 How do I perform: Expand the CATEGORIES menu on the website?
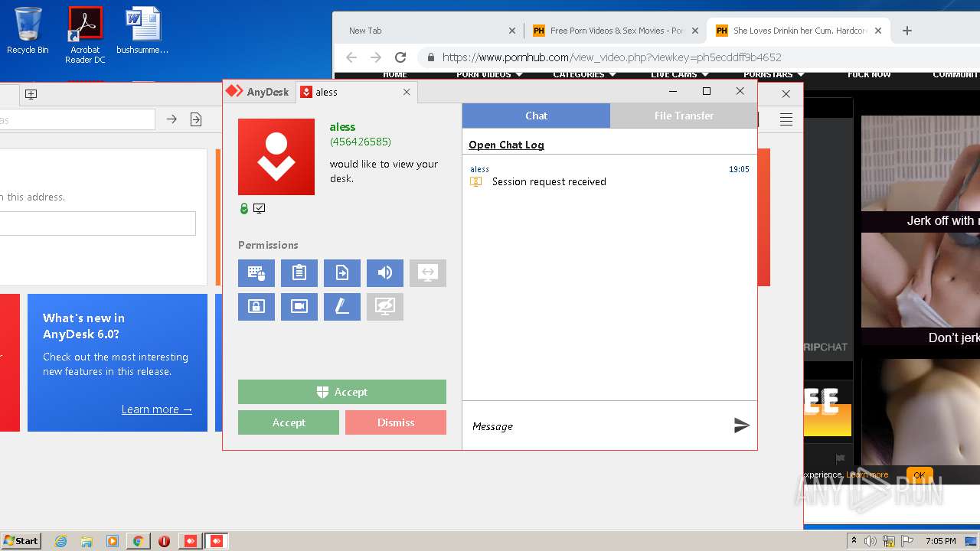tap(584, 74)
